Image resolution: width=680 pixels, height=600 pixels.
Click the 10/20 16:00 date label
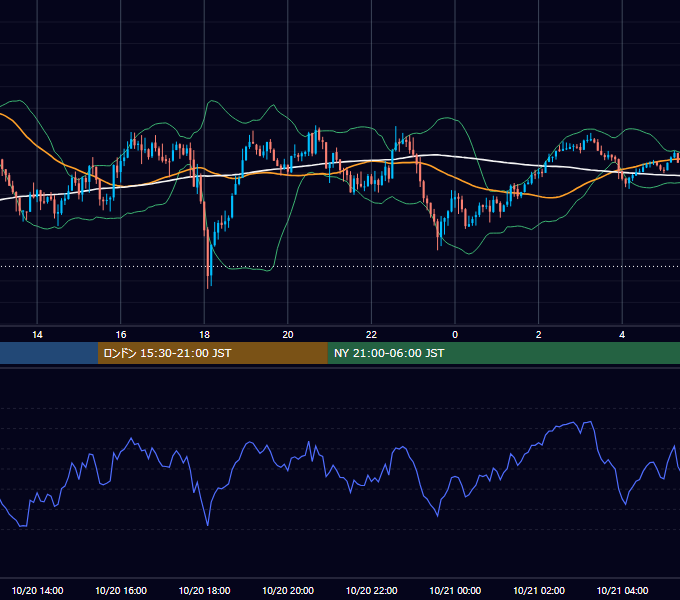coord(121,590)
